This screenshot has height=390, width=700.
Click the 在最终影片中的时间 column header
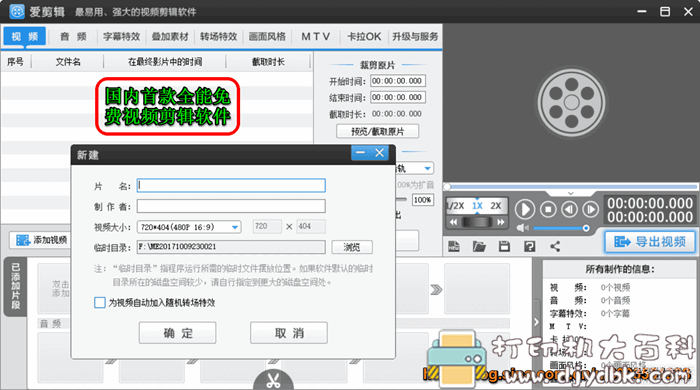coord(165,62)
